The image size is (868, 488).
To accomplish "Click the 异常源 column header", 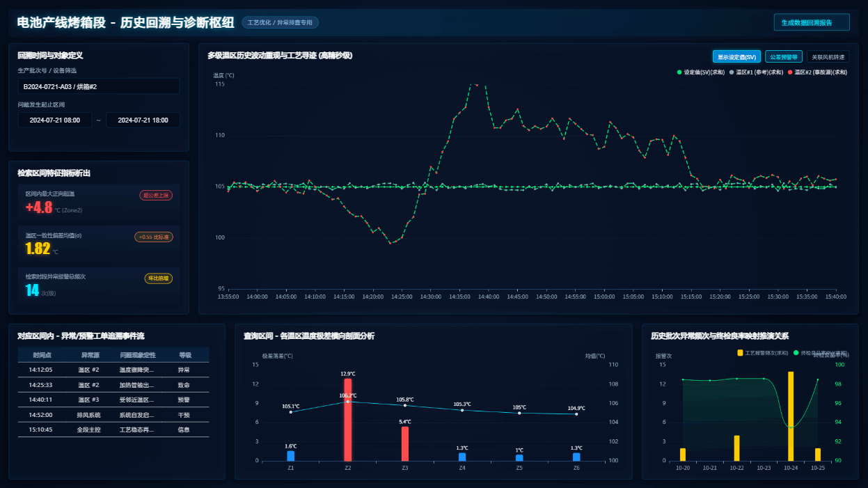I will point(89,355).
